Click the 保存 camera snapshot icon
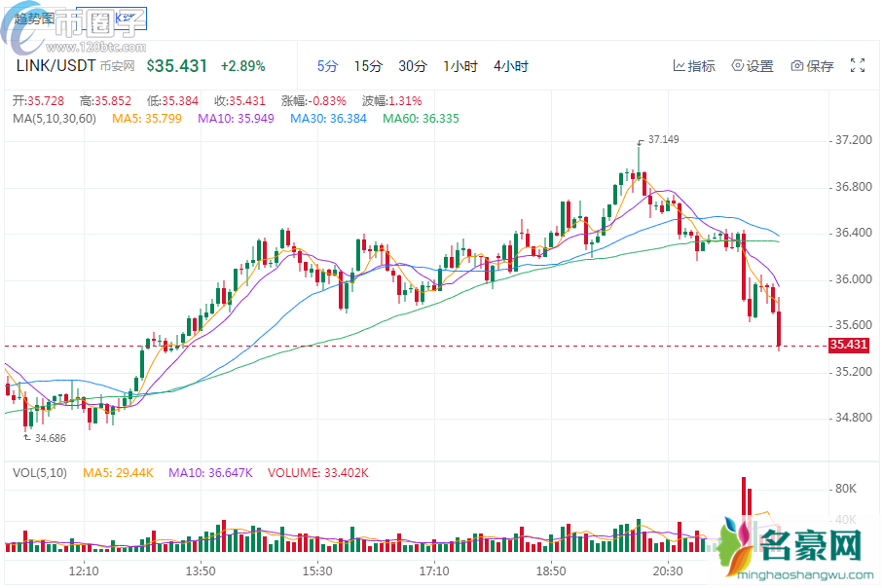 click(x=797, y=66)
